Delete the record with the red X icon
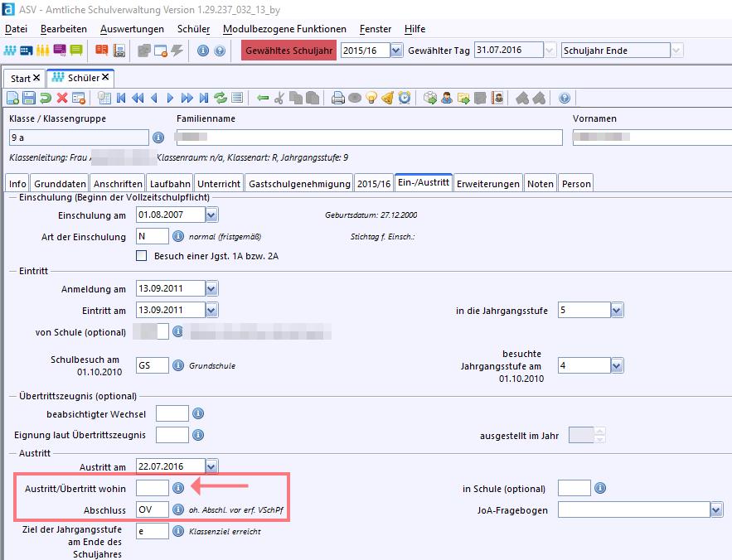 pos(62,98)
